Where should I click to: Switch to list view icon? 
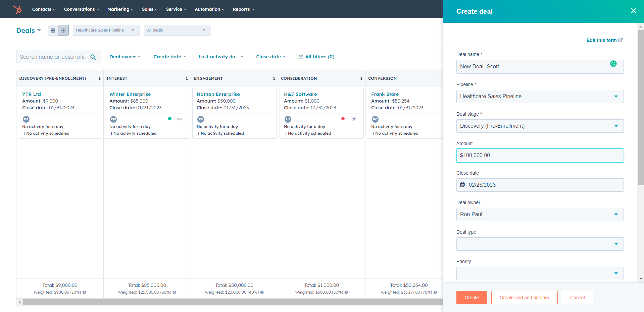(53, 30)
